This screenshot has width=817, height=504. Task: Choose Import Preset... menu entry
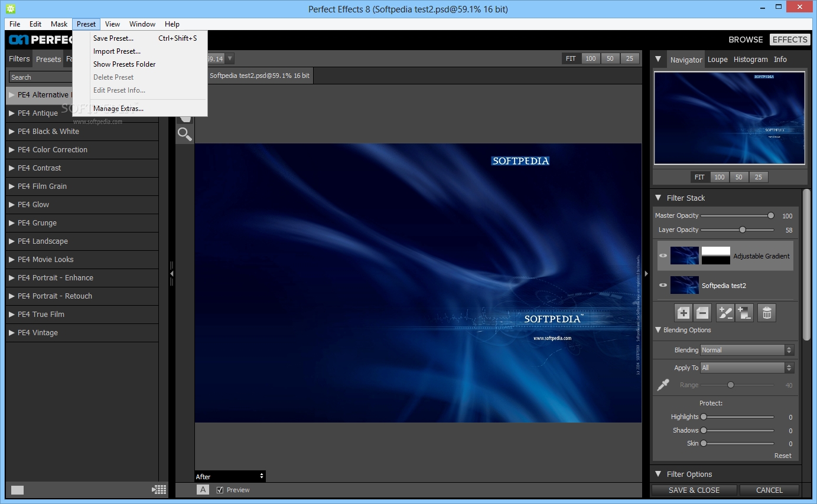pyautogui.click(x=139, y=51)
